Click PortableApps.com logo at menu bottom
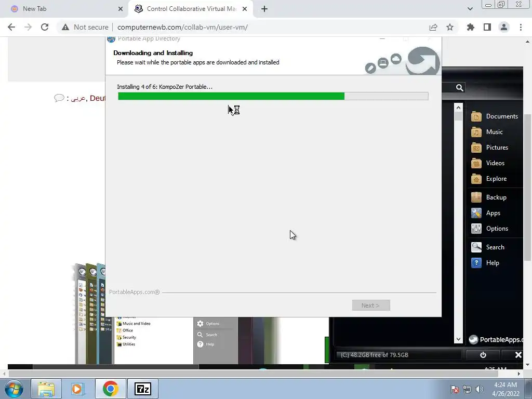532x399 pixels. pyautogui.click(x=496, y=340)
